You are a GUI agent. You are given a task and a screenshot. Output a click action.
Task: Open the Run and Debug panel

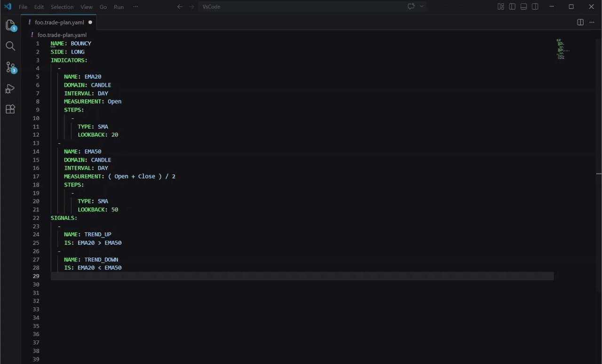click(x=10, y=89)
